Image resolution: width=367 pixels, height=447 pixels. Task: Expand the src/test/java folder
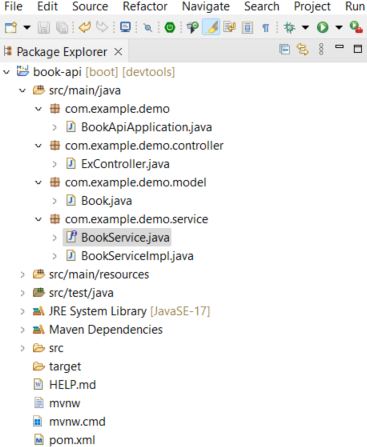pos(22,293)
